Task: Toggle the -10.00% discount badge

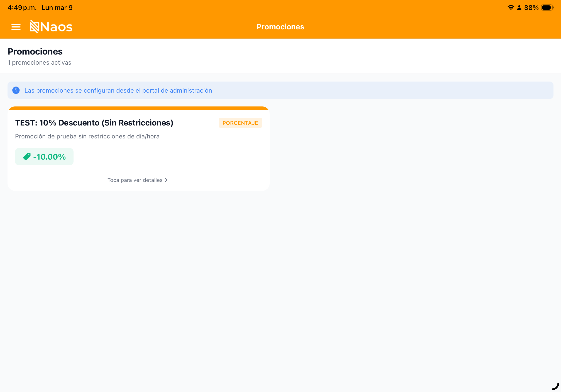Action: (x=44, y=157)
